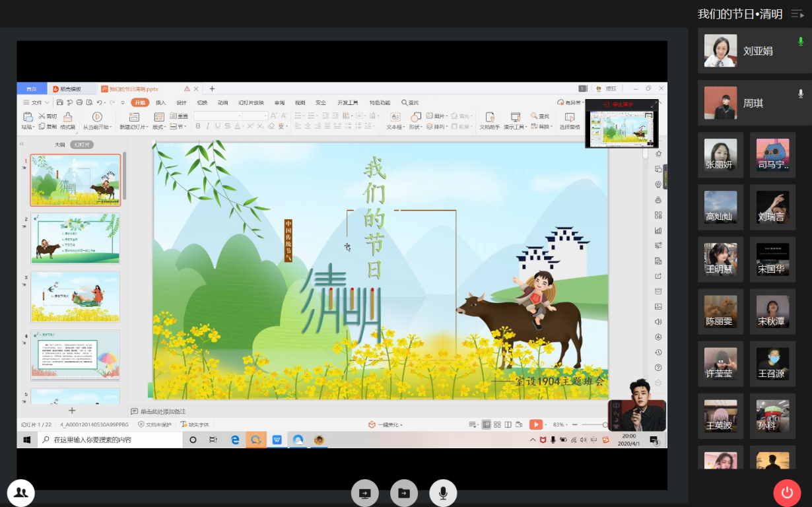Screen dimensions: 812x507
Task: Click the red 停止演示 button
Action: [x=618, y=104]
